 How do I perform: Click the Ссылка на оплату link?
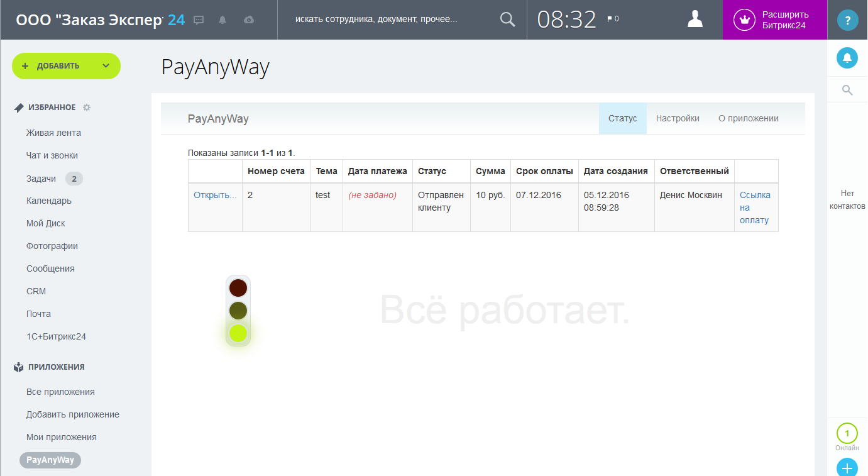coord(755,208)
